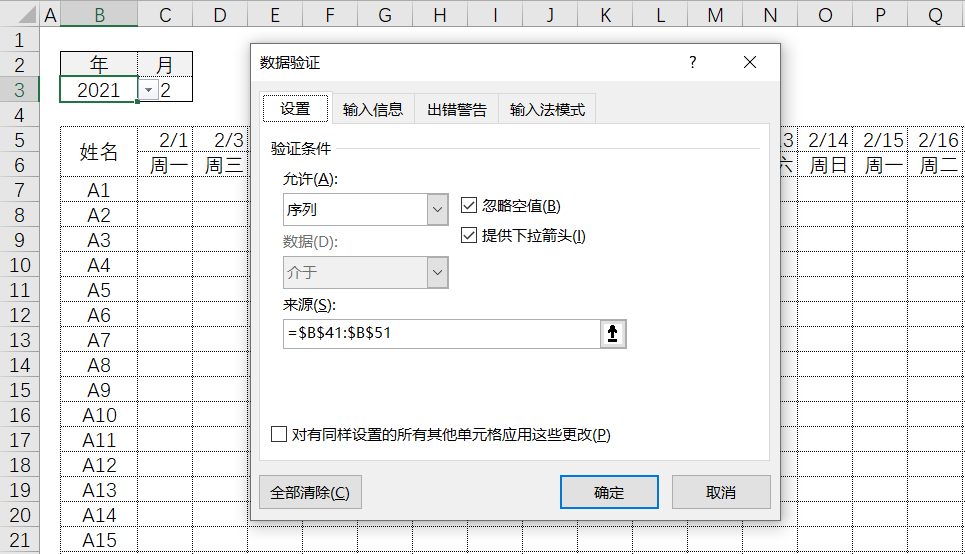The width and height of the screenshot is (965, 554).
Task: Click the date cell 2/1
Action: [165, 140]
